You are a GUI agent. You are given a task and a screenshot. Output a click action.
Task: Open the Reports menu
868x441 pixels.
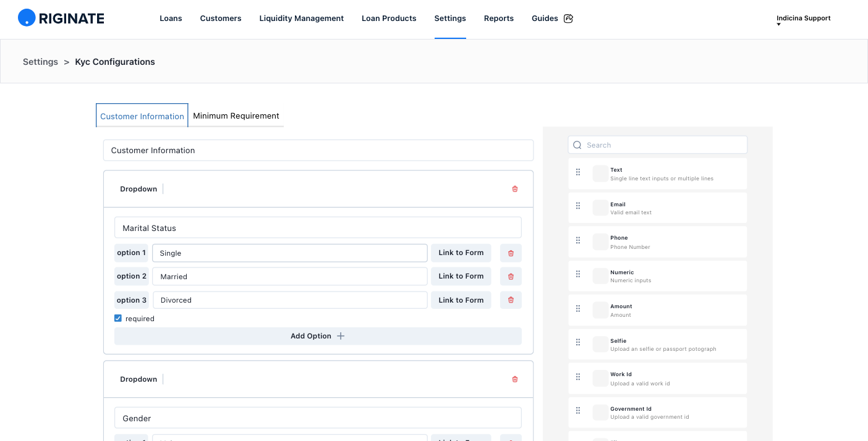[499, 19]
